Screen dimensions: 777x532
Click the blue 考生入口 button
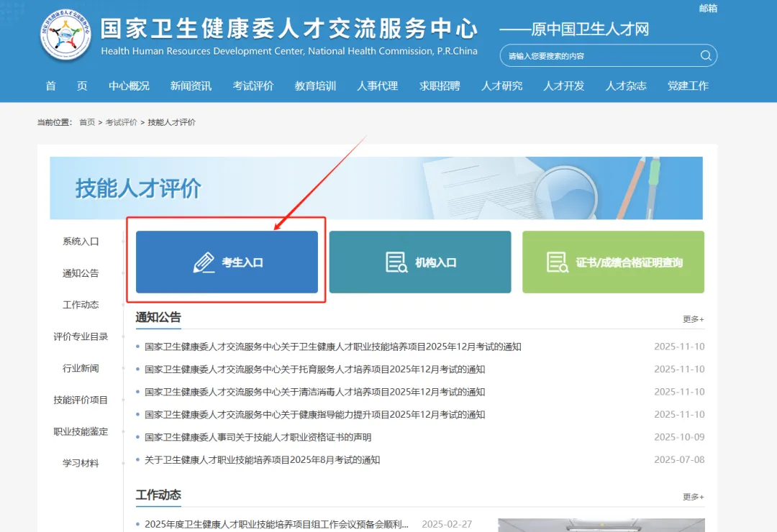coord(227,262)
